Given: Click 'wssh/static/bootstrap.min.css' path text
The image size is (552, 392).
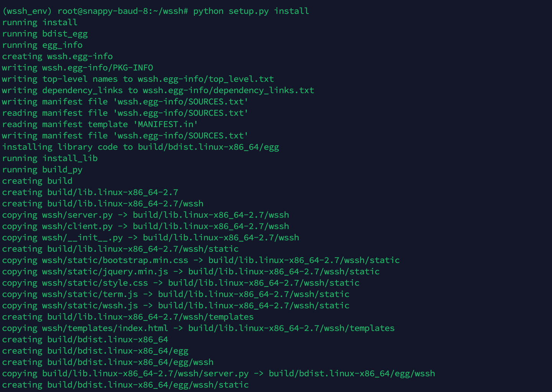Looking at the screenshot, I should tap(115, 260).
